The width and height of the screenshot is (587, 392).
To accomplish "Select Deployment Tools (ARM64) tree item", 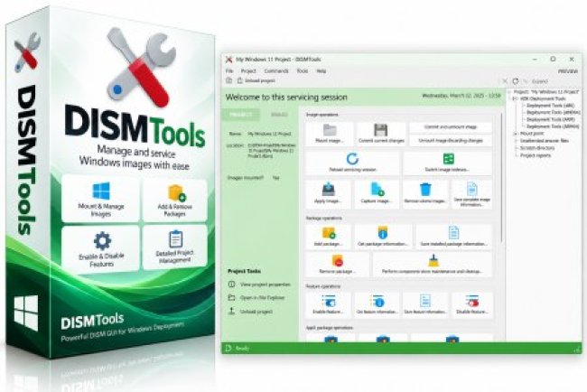I will pyautogui.click(x=553, y=126).
